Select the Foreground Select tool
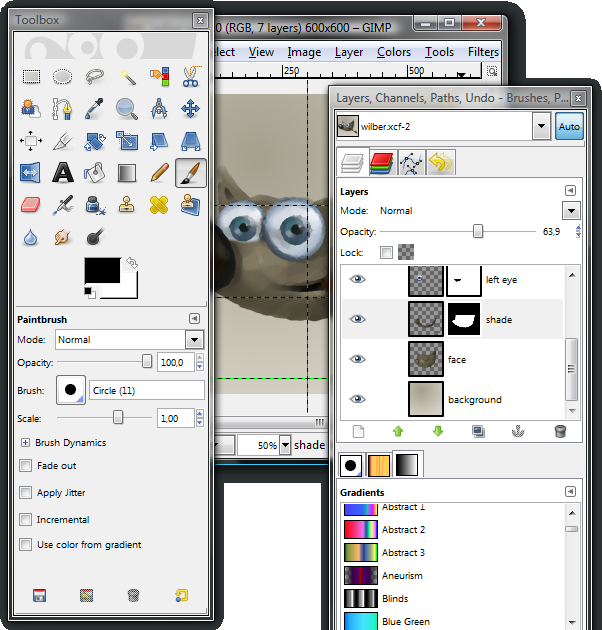602x630 pixels. tap(31, 109)
